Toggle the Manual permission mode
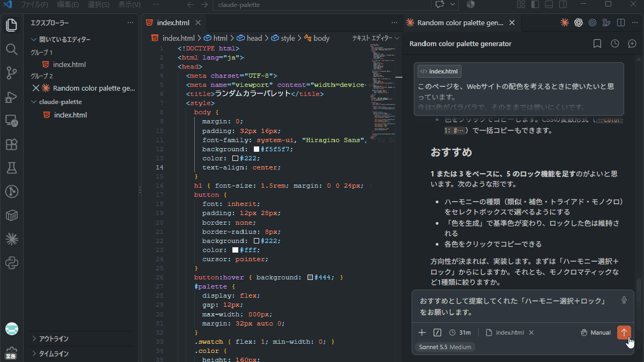Image resolution: width=644 pixels, height=362 pixels. coord(596,333)
